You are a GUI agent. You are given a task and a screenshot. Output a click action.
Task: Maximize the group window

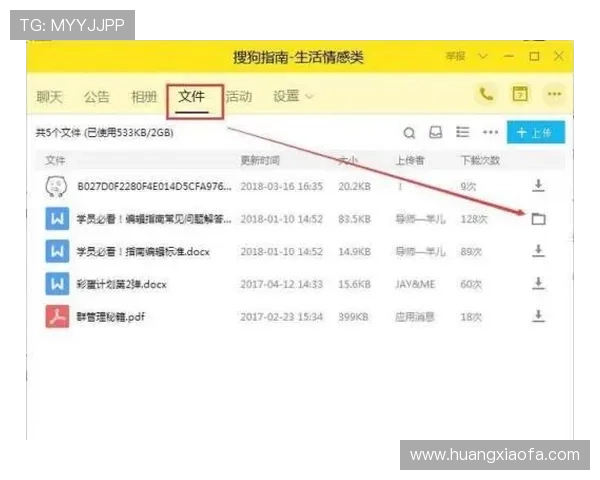(x=534, y=56)
